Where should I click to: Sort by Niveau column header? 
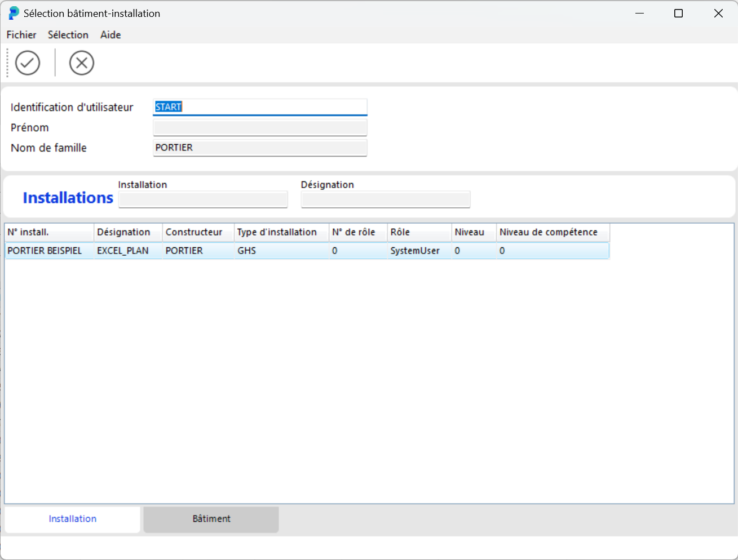[474, 232]
